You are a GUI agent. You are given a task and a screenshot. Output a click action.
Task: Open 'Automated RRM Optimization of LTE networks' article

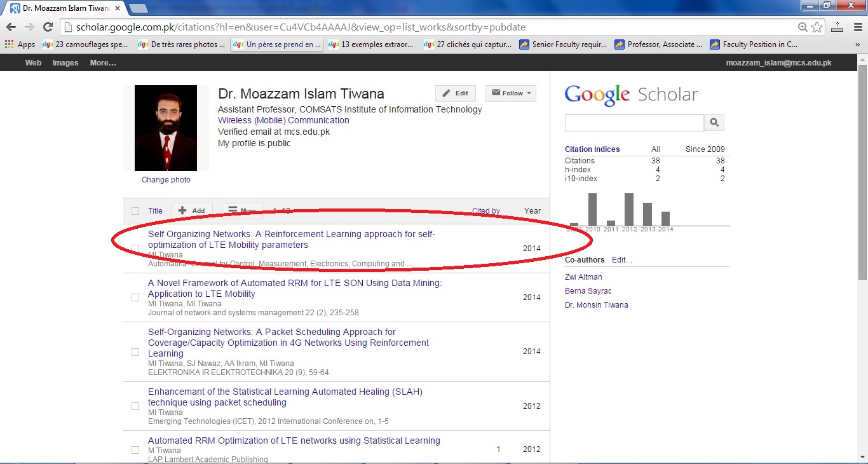point(294,440)
